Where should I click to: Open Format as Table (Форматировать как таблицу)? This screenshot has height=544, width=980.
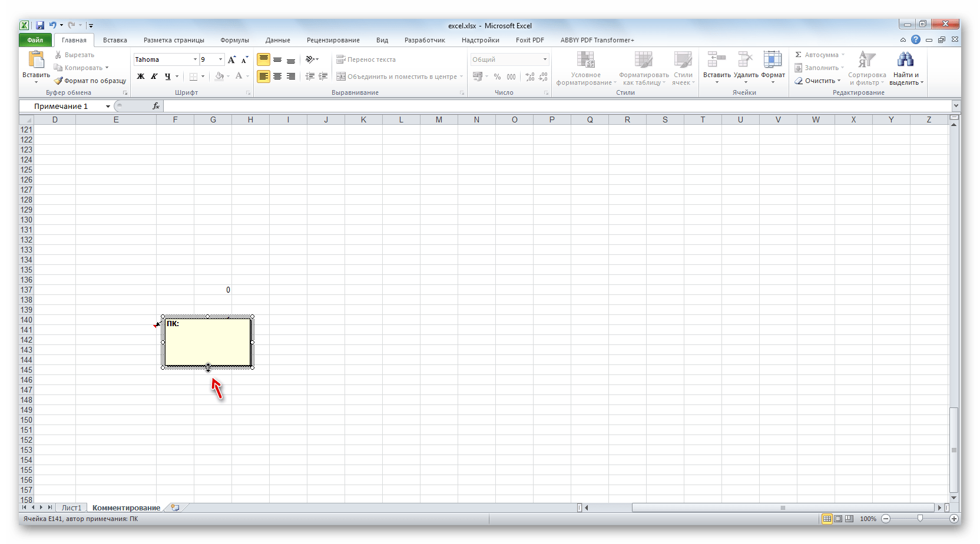tap(644, 68)
